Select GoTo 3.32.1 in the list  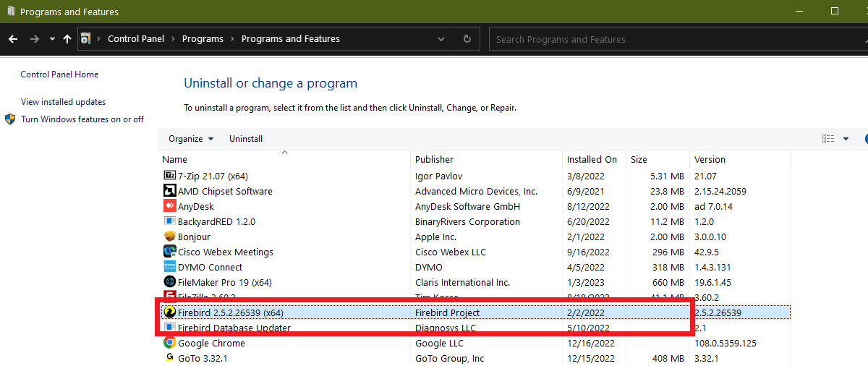tap(475, 358)
